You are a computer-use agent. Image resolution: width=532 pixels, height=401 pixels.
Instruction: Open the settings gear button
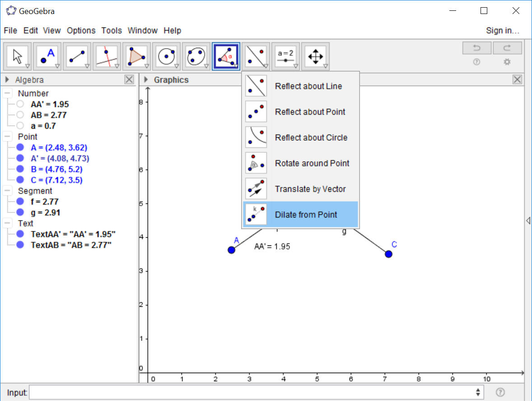tap(507, 62)
